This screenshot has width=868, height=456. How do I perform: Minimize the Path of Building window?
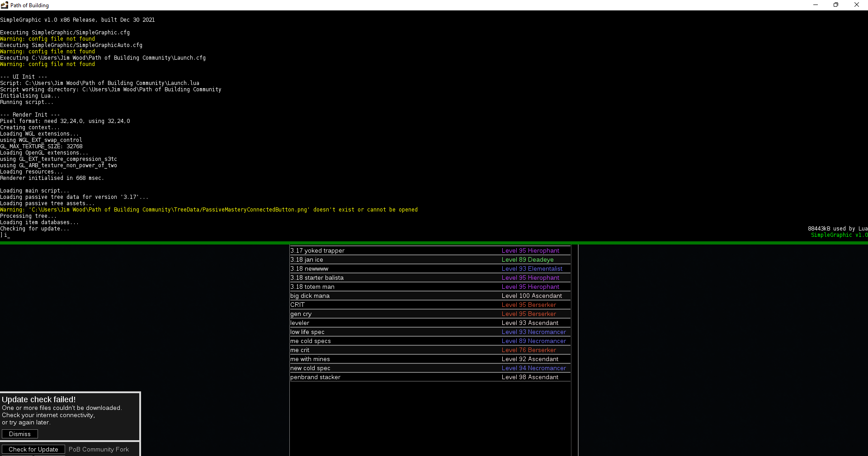click(816, 5)
